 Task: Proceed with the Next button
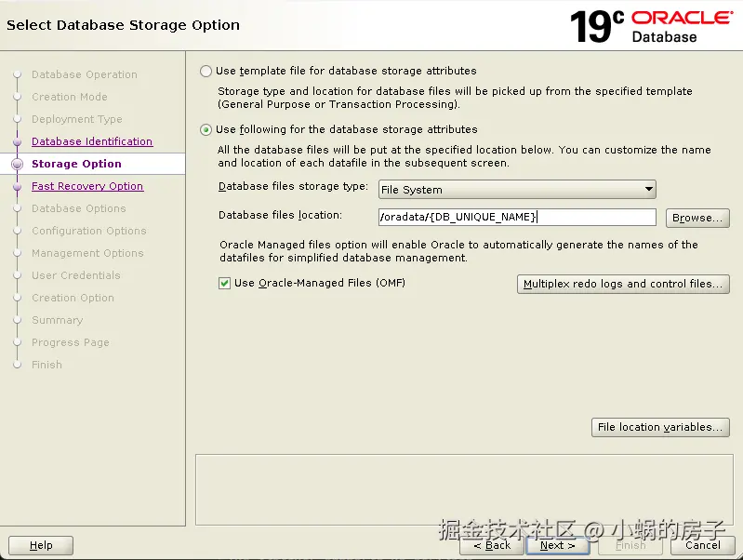coord(557,545)
